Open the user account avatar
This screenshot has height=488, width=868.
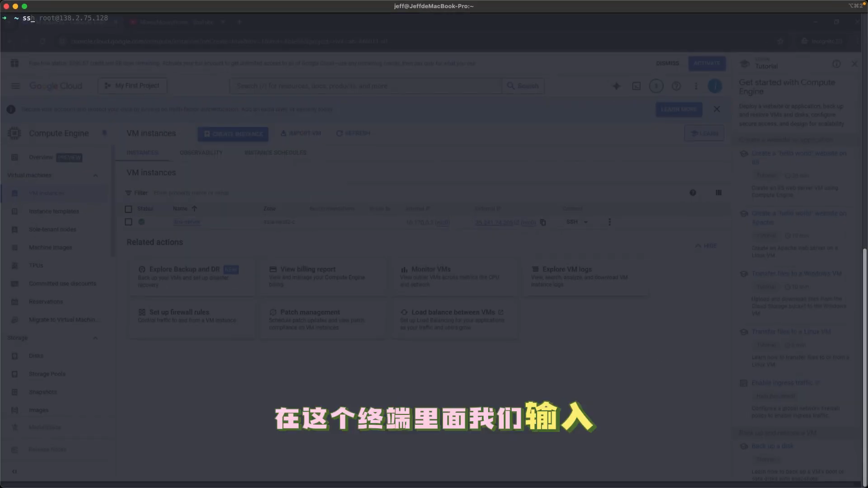715,86
